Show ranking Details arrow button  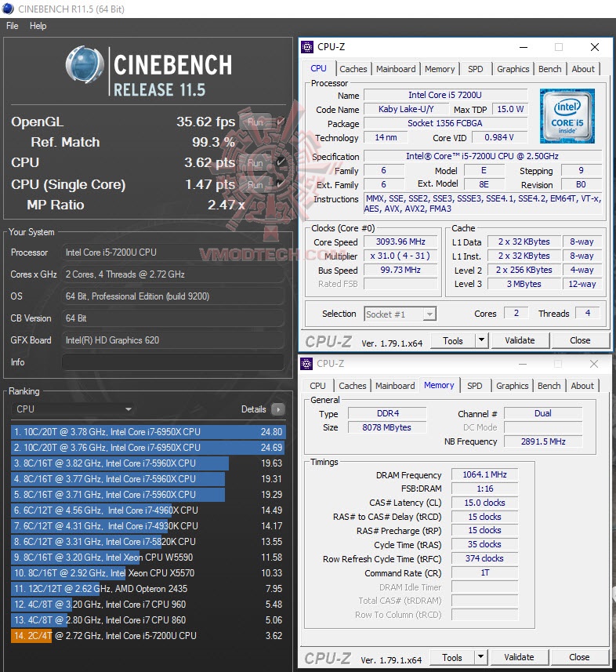tap(278, 409)
